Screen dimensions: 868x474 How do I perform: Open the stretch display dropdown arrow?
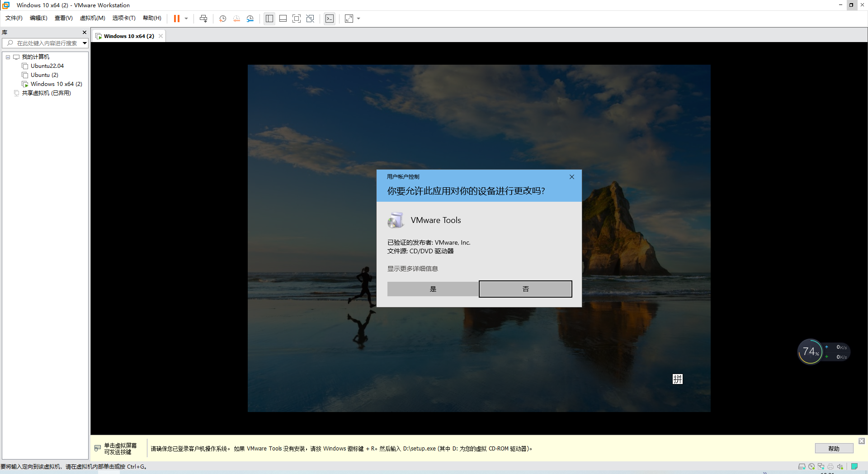point(359,19)
